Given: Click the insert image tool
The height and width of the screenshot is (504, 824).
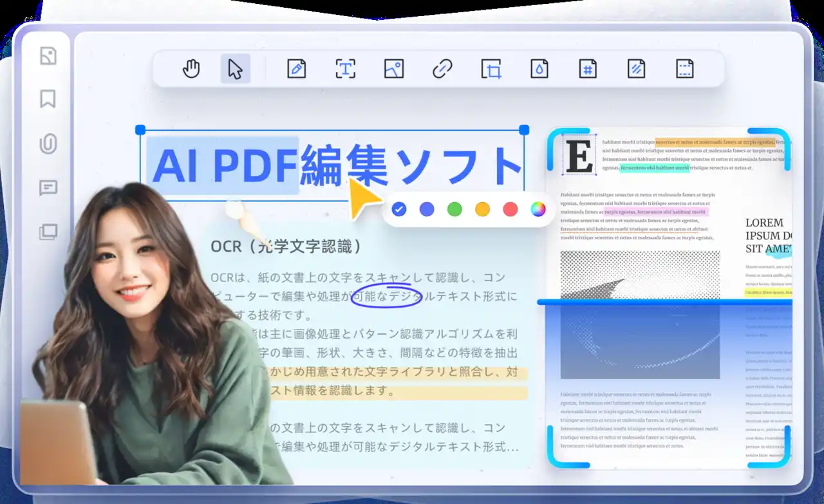Looking at the screenshot, I should pyautogui.click(x=393, y=69).
